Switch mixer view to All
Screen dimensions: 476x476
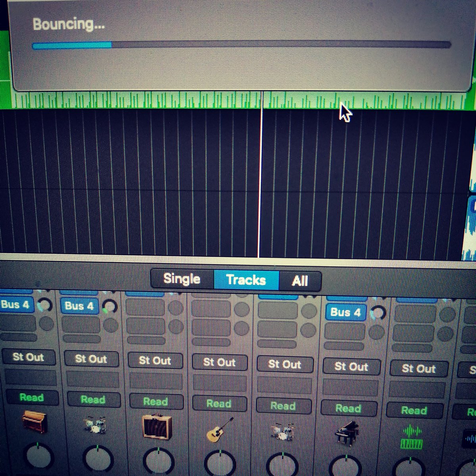point(300,281)
